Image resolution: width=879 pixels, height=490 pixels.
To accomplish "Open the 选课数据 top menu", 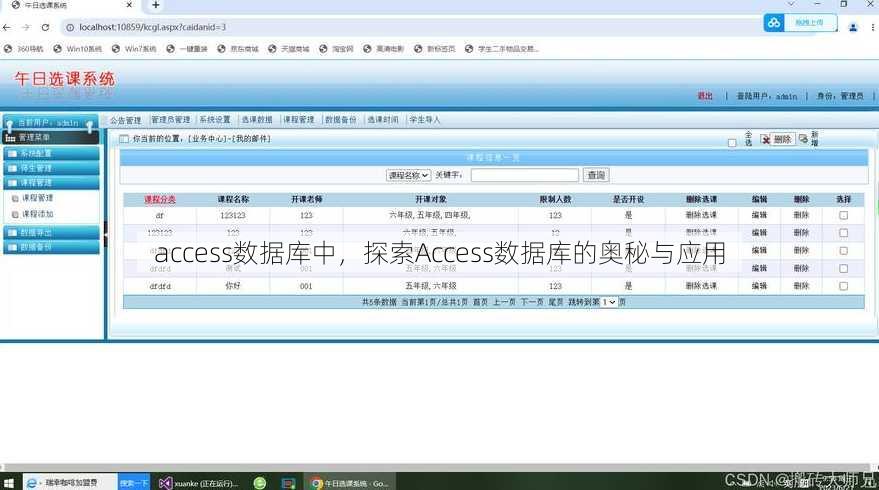I will tap(257, 120).
